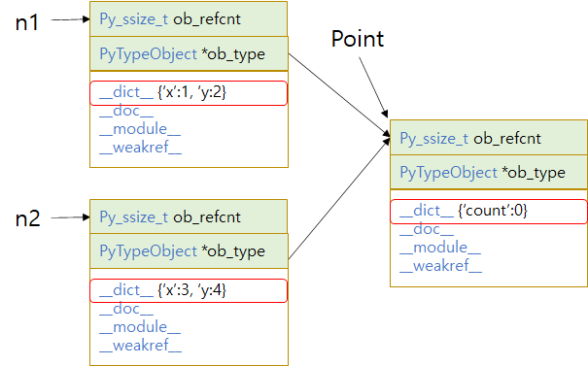Click the Point class label
The image size is (588, 366).
pos(358,39)
